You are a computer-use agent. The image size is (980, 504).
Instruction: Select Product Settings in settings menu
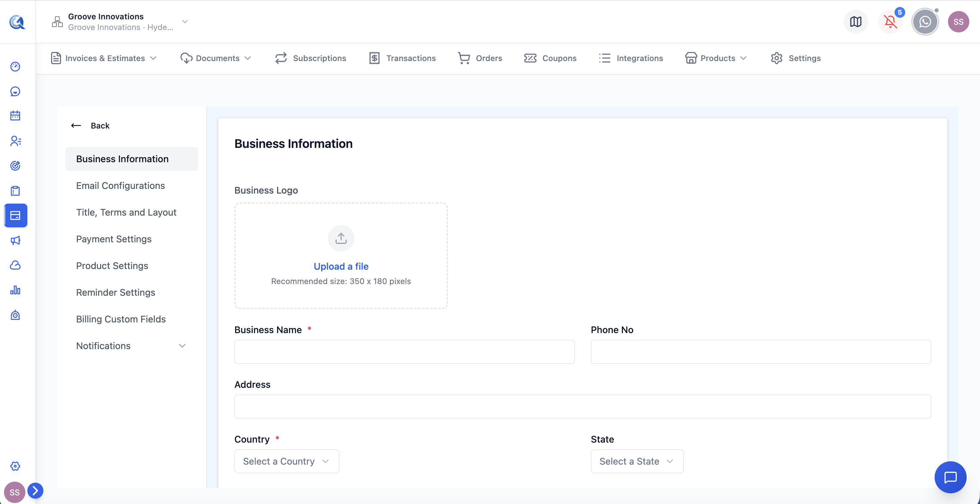(x=112, y=265)
